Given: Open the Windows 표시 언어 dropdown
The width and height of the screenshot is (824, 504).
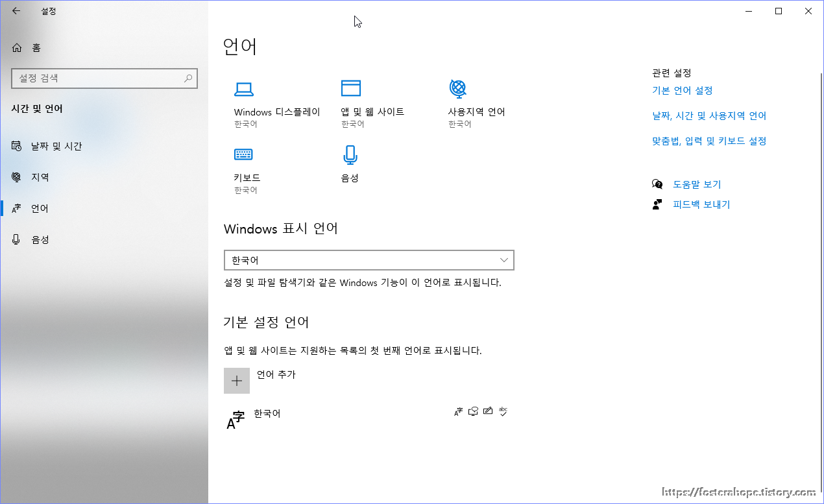Looking at the screenshot, I should point(369,260).
